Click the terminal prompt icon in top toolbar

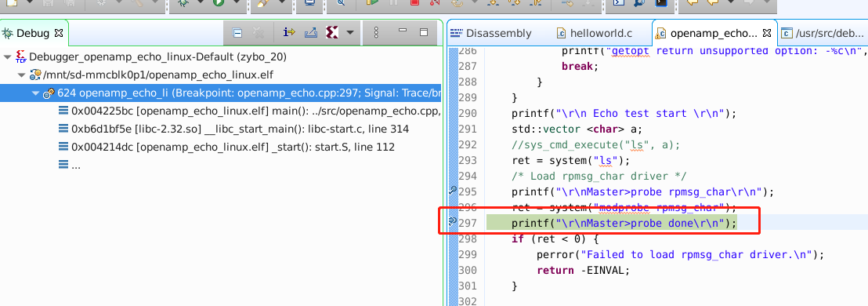(x=619, y=2)
